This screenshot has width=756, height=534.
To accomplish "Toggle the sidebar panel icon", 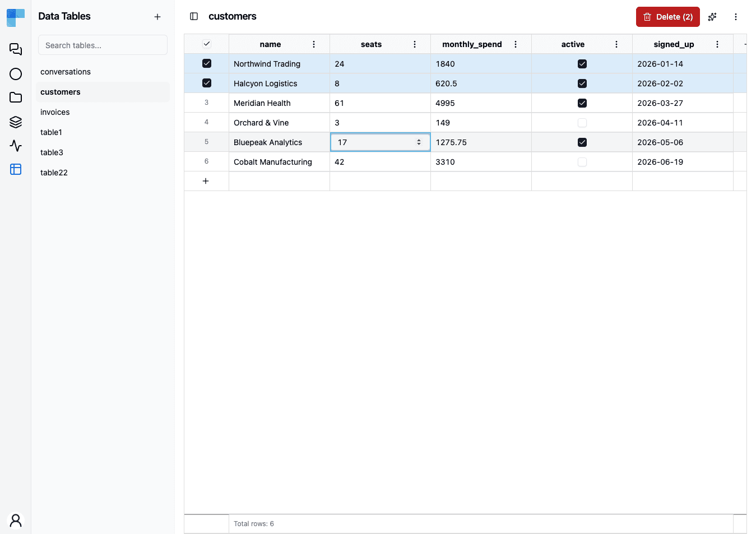I will click(x=194, y=16).
